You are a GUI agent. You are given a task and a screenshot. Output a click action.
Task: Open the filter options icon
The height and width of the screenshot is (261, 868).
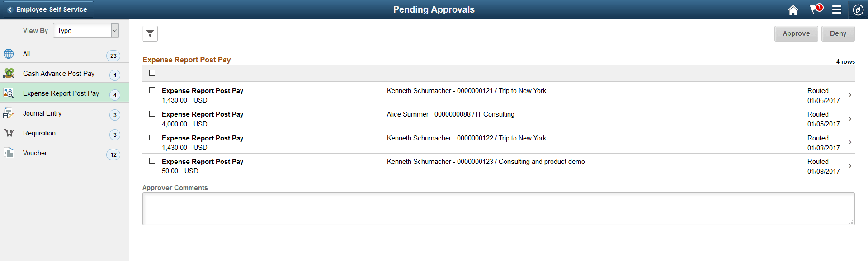[150, 33]
